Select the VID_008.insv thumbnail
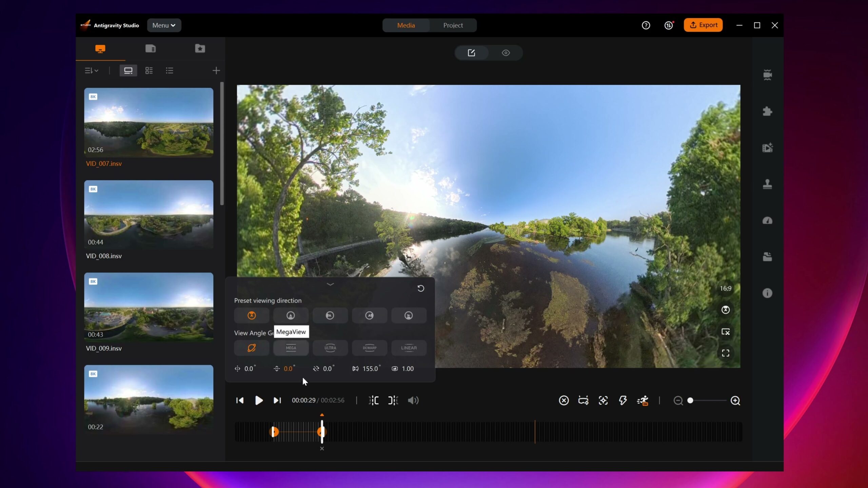Image resolution: width=868 pixels, height=488 pixels. [x=149, y=215]
